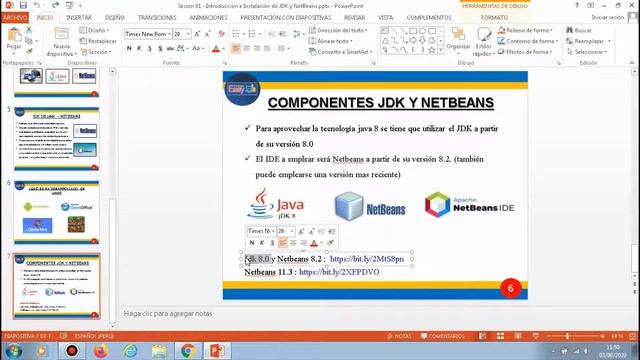Select slide 6 thumbnail in panel
640x360 pixels.
coord(57,212)
